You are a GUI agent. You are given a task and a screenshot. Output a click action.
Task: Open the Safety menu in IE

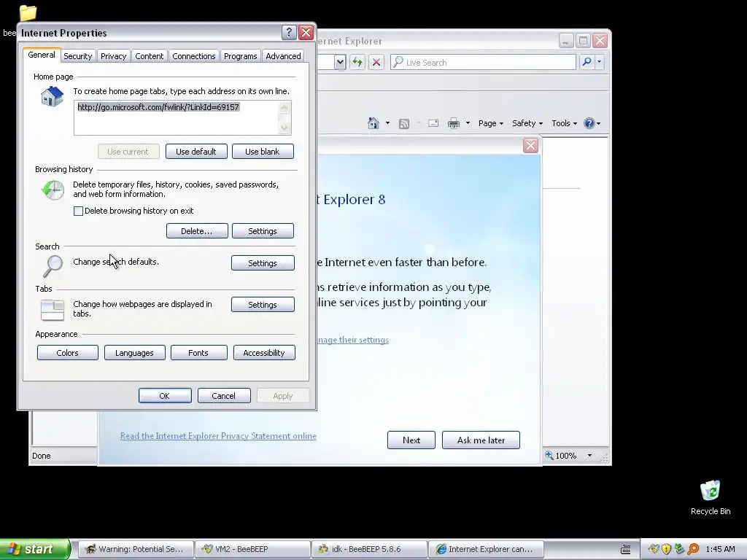pos(527,123)
